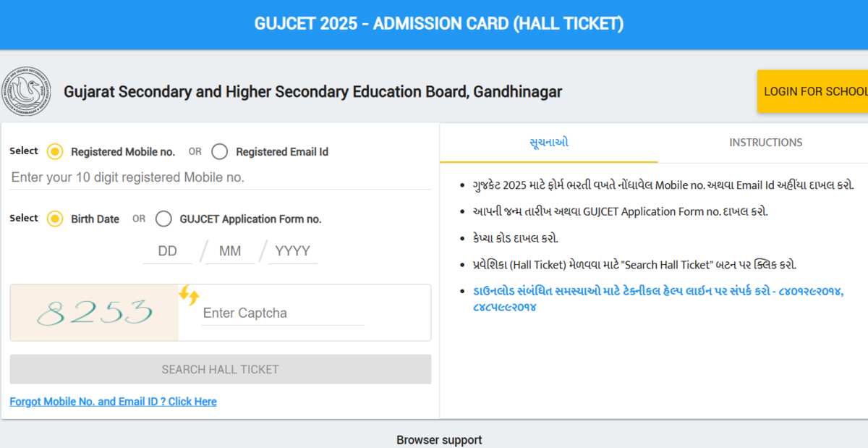Click the Gujarat education board logo

[x=27, y=91]
